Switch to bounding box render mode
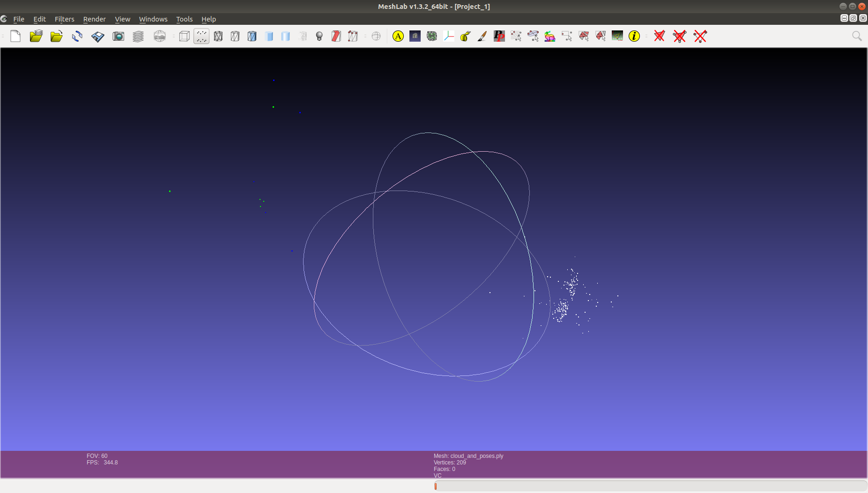The height and width of the screenshot is (493, 868). tap(184, 36)
